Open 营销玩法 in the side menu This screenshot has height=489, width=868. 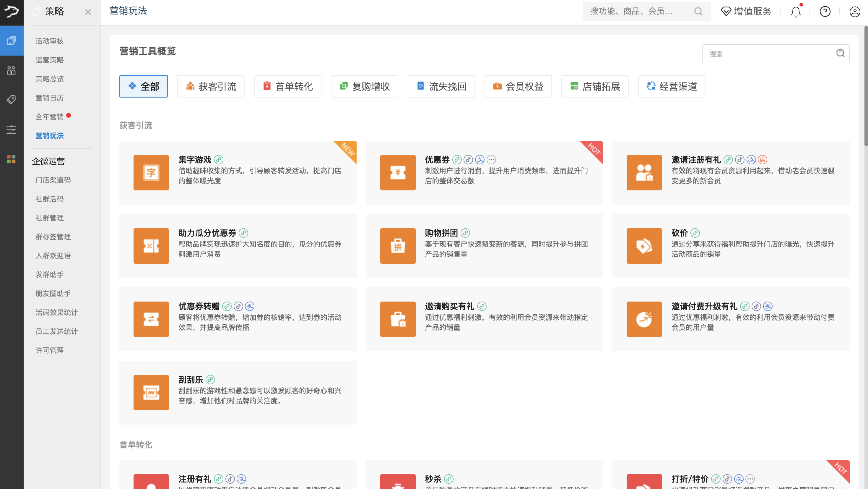[x=50, y=136]
